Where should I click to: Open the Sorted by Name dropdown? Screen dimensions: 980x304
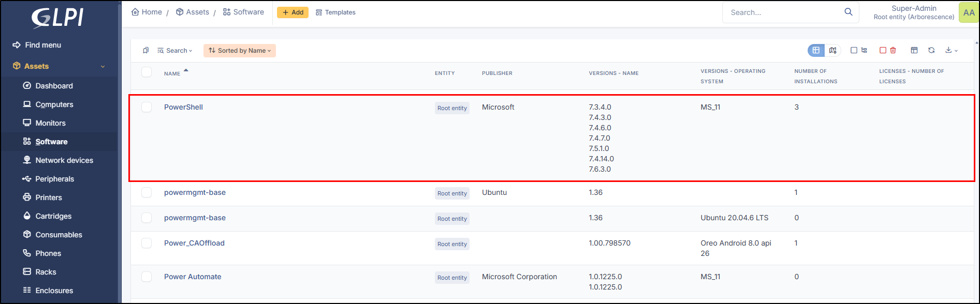pos(240,50)
